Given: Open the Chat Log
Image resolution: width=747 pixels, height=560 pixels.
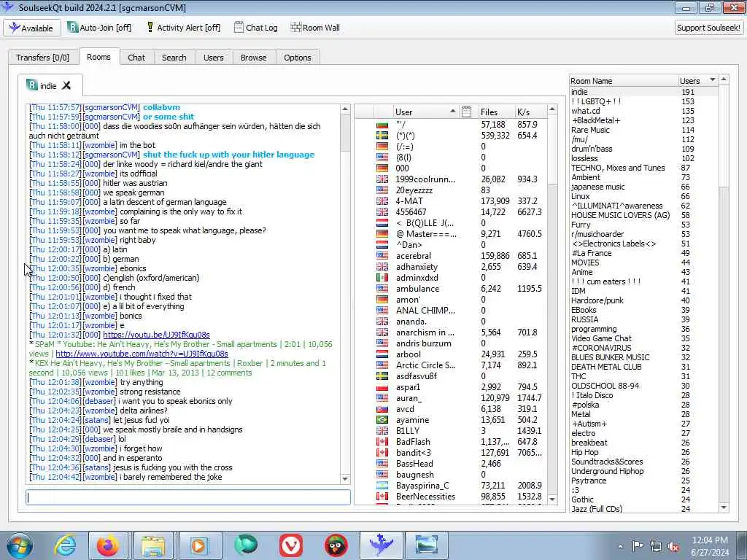Looking at the screenshot, I should [256, 28].
